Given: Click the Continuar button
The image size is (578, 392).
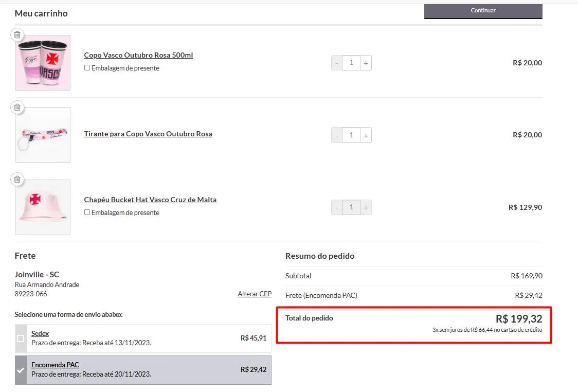Looking at the screenshot, I should tap(483, 11).
